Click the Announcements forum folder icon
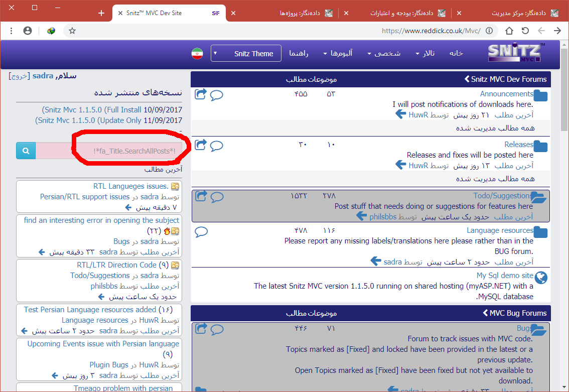The height and width of the screenshot is (392, 569). tap(540, 95)
